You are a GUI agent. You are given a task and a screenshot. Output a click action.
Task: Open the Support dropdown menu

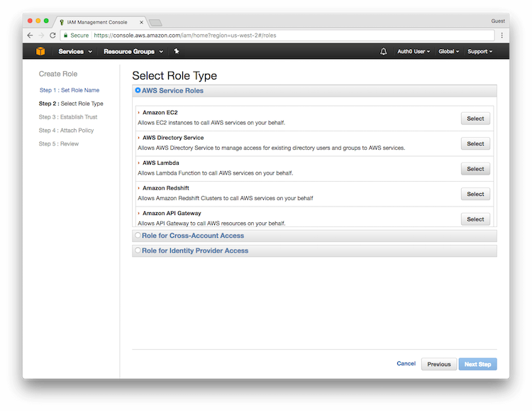[x=480, y=51]
